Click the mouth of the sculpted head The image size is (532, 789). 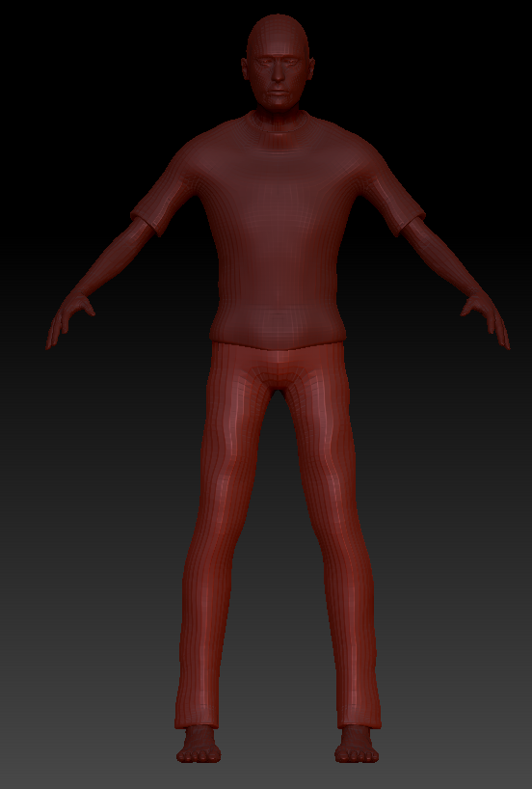(x=279, y=91)
